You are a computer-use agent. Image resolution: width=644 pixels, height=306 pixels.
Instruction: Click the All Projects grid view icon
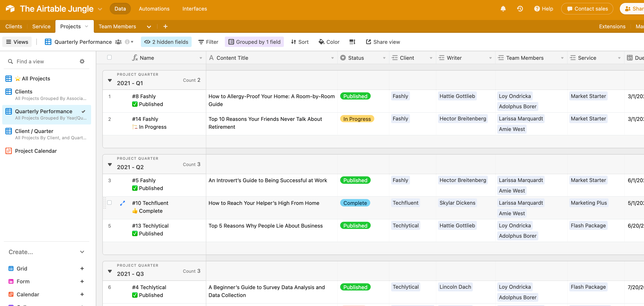(9, 78)
